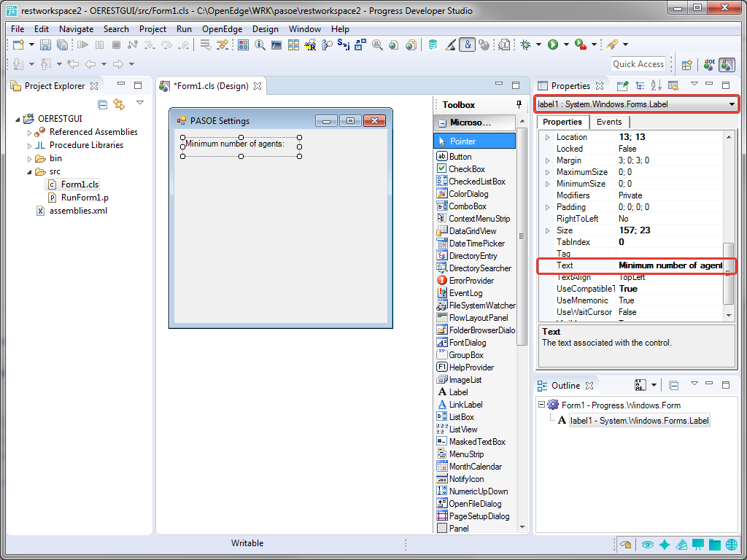Click the four-color grid toolbar icon
This screenshot has height=560, width=747.
coord(244,44)
